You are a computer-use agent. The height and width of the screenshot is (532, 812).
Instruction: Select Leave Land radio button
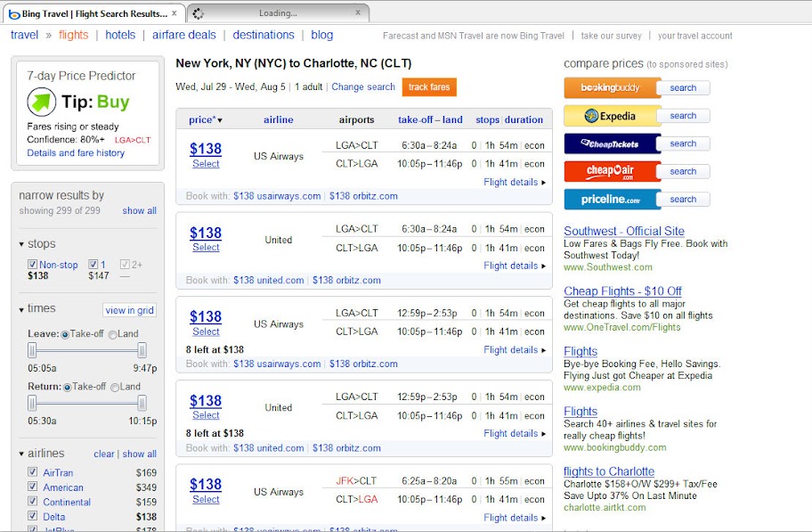(113, 335)
